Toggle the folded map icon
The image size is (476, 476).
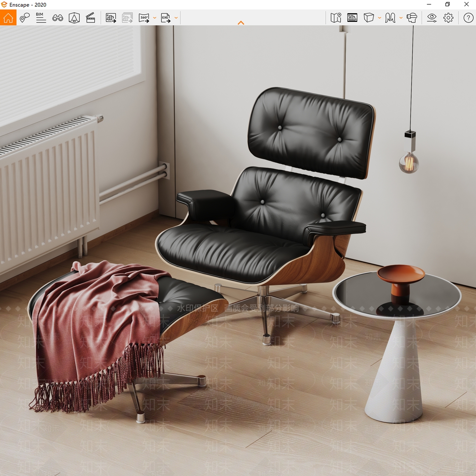[336, 18]
